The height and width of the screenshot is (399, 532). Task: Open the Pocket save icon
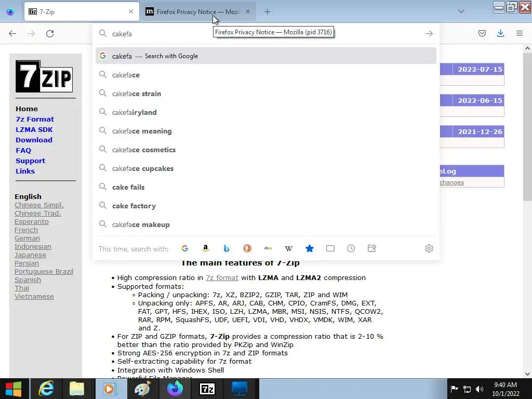point(482,33)
